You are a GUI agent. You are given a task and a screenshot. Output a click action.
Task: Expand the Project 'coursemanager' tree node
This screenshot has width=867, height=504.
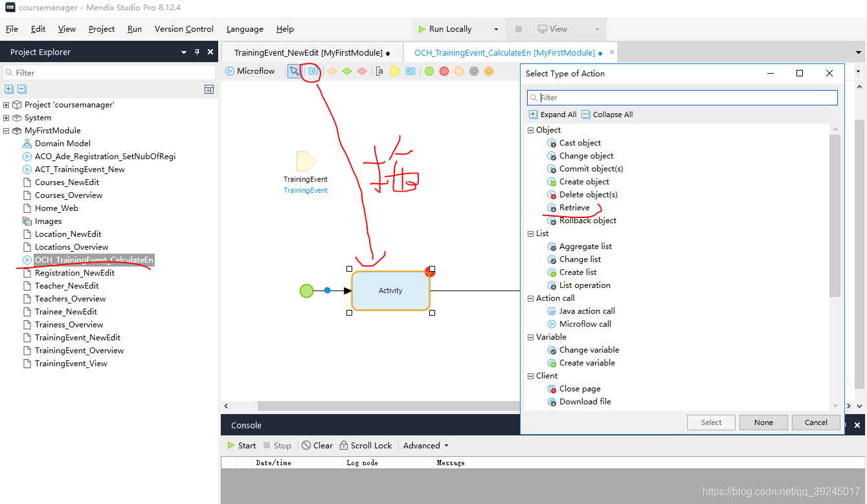(6, 105)
